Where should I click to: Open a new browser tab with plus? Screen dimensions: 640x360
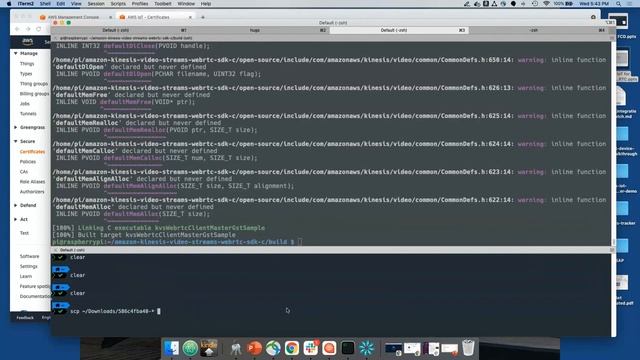click(203, 17)
